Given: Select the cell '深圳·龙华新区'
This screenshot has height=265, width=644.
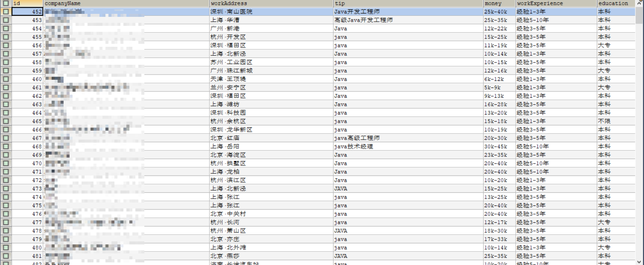Looking at the screenshot, I should [x=271, y=130].
